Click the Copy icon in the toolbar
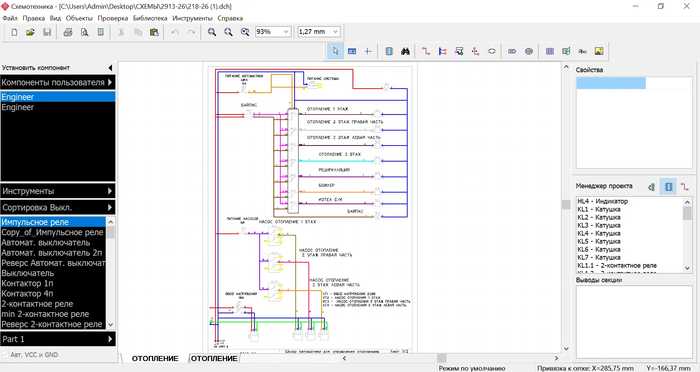Screen dimensions: 700x372 (x=138, y=32)
